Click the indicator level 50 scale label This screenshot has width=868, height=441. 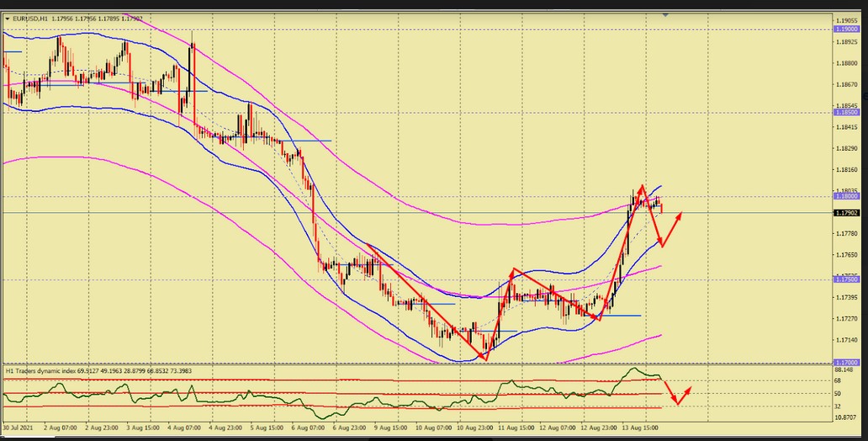coord(838,393)
